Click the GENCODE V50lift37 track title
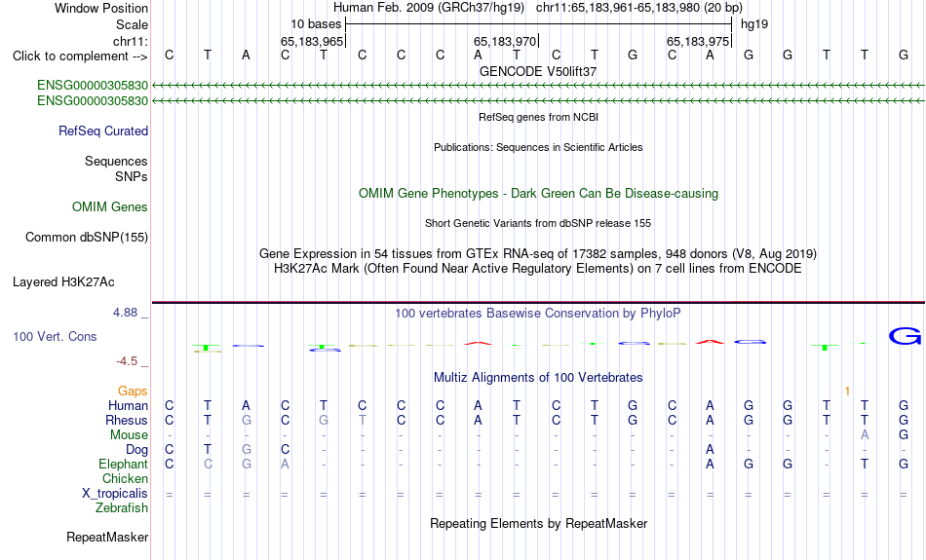 538,71
